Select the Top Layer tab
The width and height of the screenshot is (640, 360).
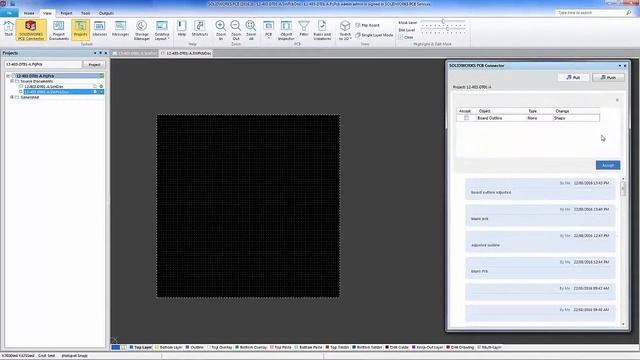(x=140, y=347)
